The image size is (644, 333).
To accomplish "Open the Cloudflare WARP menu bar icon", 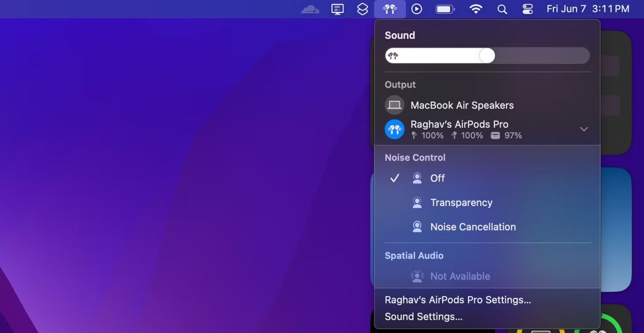I will point(310,9).
